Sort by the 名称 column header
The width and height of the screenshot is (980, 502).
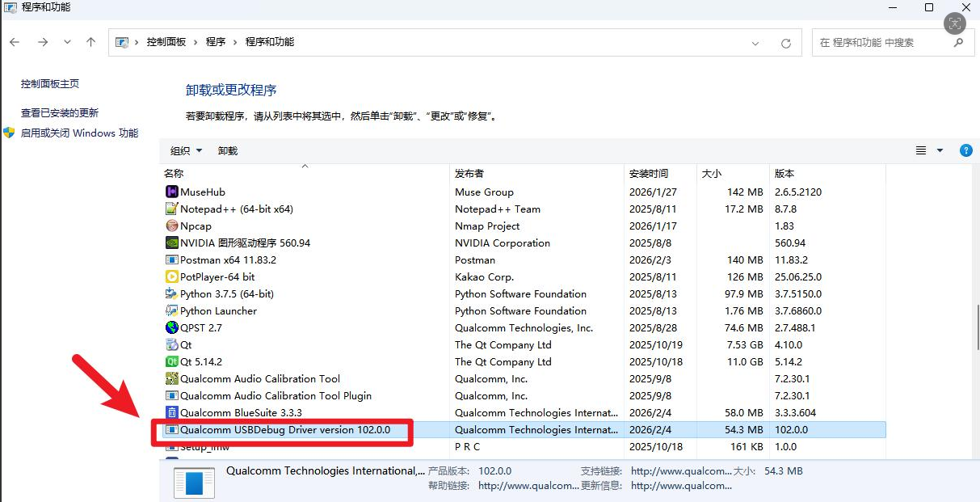[x=305, y=174]
